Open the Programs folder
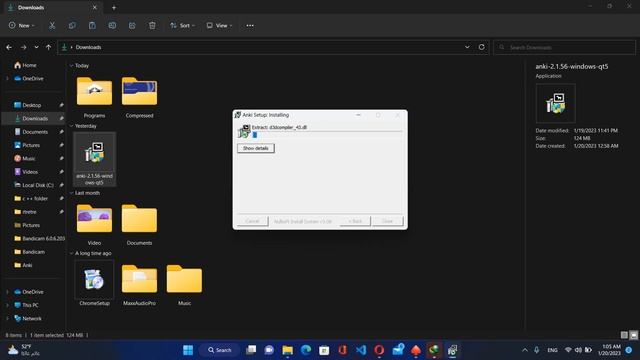This screenshot has height=360, width=640. coord(94,98)
